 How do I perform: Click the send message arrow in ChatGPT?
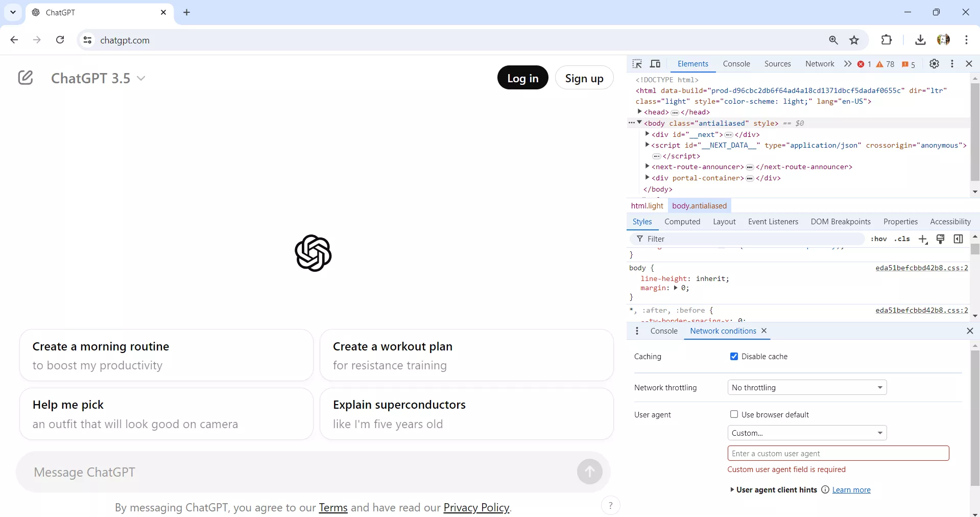590,472
